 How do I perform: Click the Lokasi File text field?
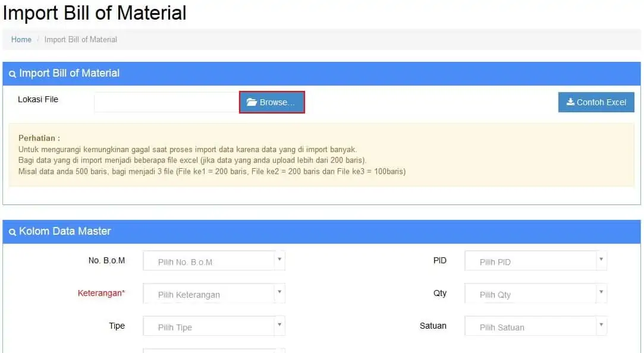click(x=167, y=102)
